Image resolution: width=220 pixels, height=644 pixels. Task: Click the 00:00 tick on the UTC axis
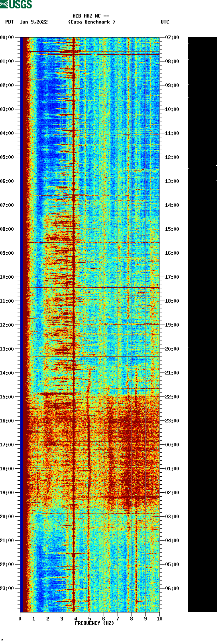(172, 444)
